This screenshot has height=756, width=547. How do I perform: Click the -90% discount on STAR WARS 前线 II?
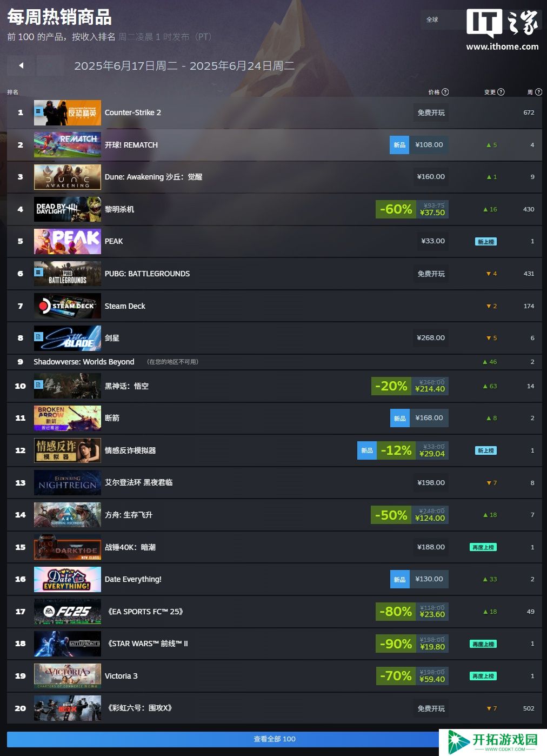pyautogui.click(x=396, y=644)
